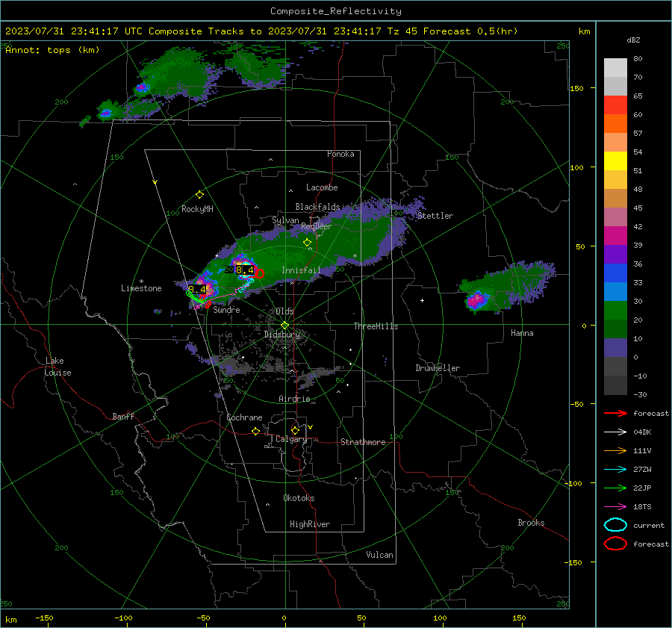Click the Lake Louise label
672x628 pixels.
(57, 367)
